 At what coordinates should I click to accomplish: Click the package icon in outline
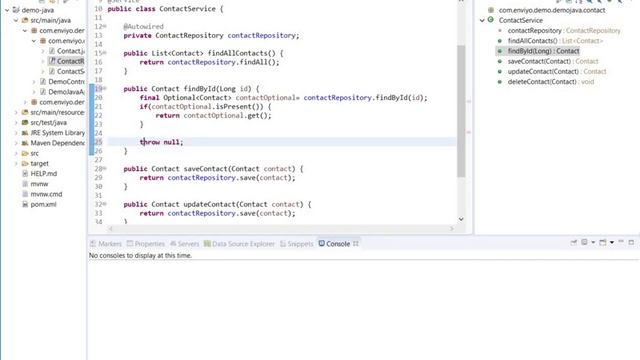491,10
